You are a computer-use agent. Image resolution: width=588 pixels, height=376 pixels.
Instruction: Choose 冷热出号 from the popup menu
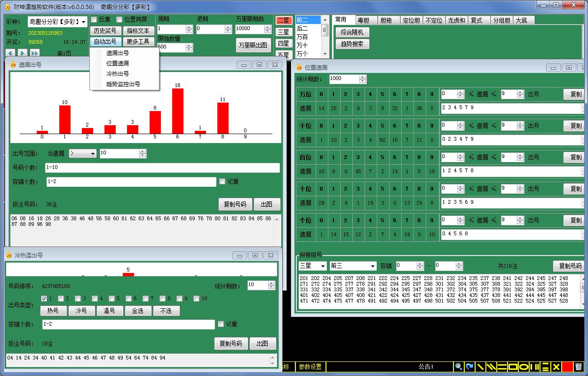(x=118, y=74)
